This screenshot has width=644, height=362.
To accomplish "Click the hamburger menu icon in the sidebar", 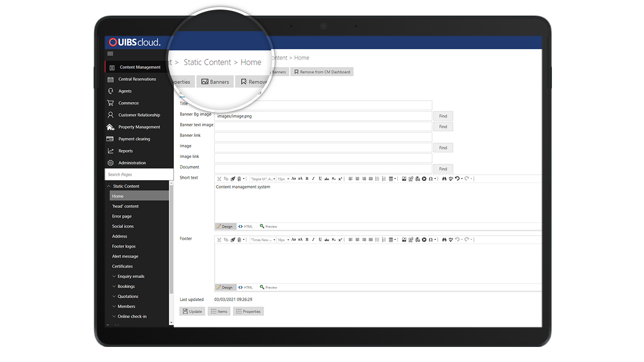I will [110, 54].
